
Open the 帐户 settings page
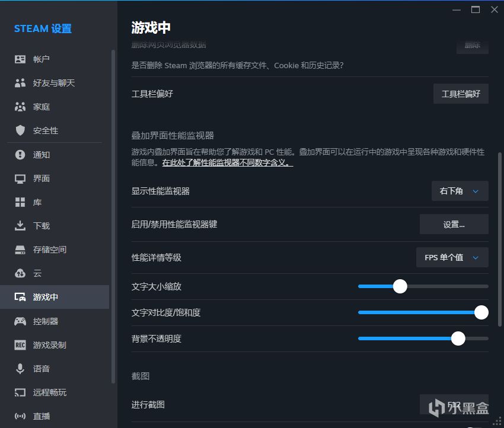tap(55, 59)
